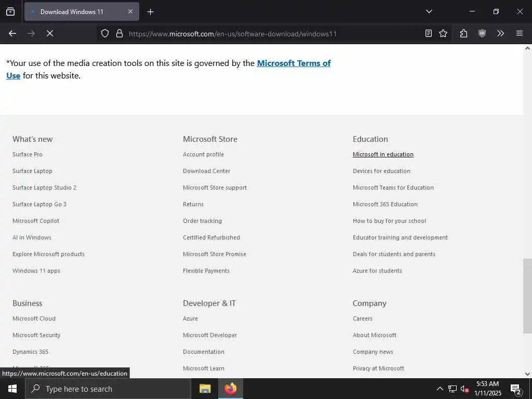Go back to previous page
The height and width of the screenshot is (399, 532).
pos(12,33)
